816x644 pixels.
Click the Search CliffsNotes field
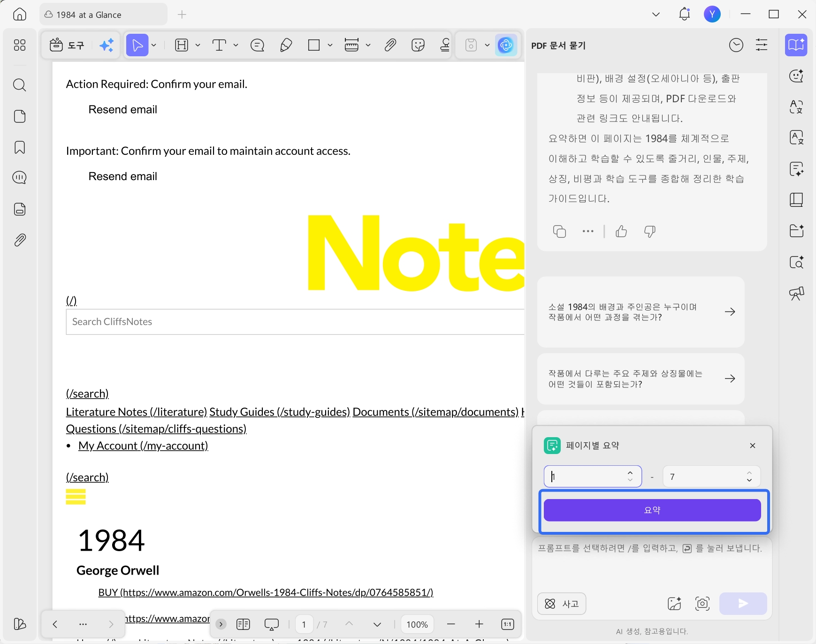[x=295, y=322]
